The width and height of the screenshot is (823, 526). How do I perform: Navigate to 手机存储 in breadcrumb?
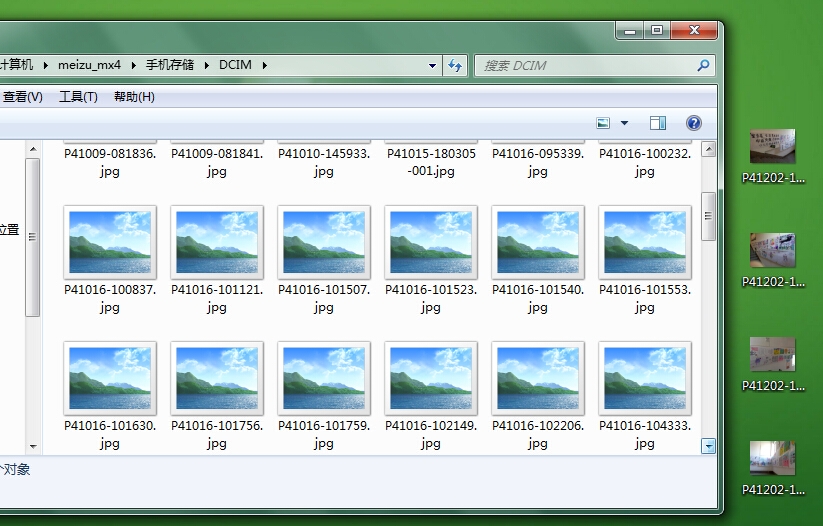coord(170,65)
